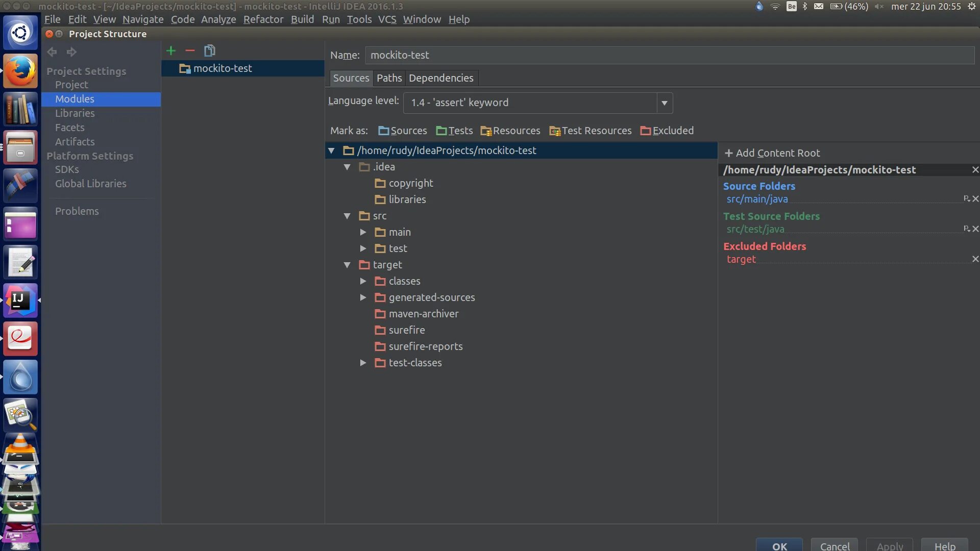The image size is (980, 551).
Task: Mark folder as Resources
Action: pyautogui.click(x=510, y=131)
